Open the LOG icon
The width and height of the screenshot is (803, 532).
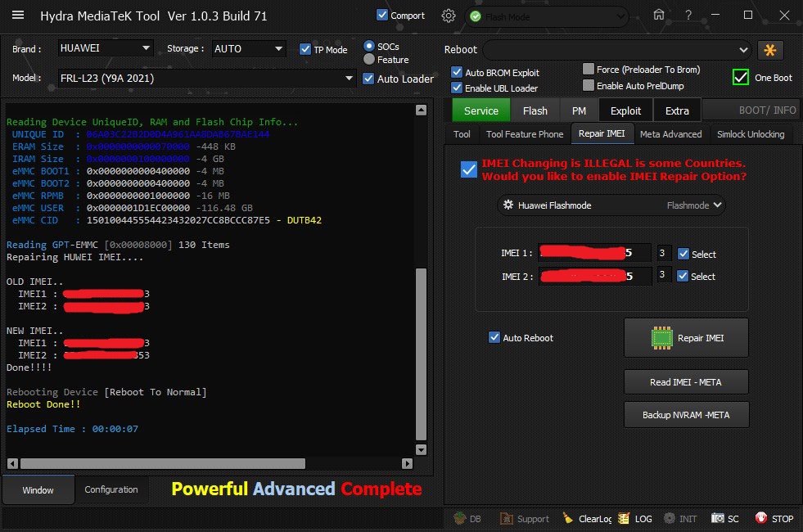point(623,518)
